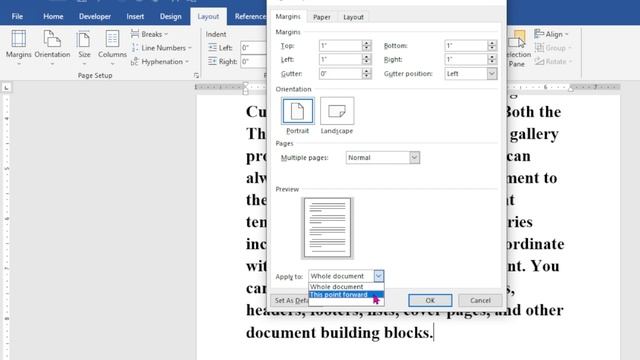Select the Paper tab in the dialog

(x=322, y=17)
